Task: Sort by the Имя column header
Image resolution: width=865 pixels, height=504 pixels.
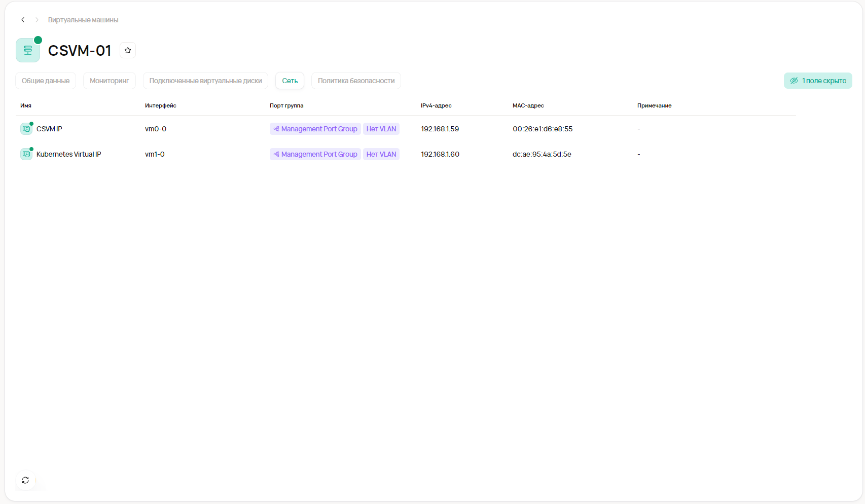Action: [26, 105]
